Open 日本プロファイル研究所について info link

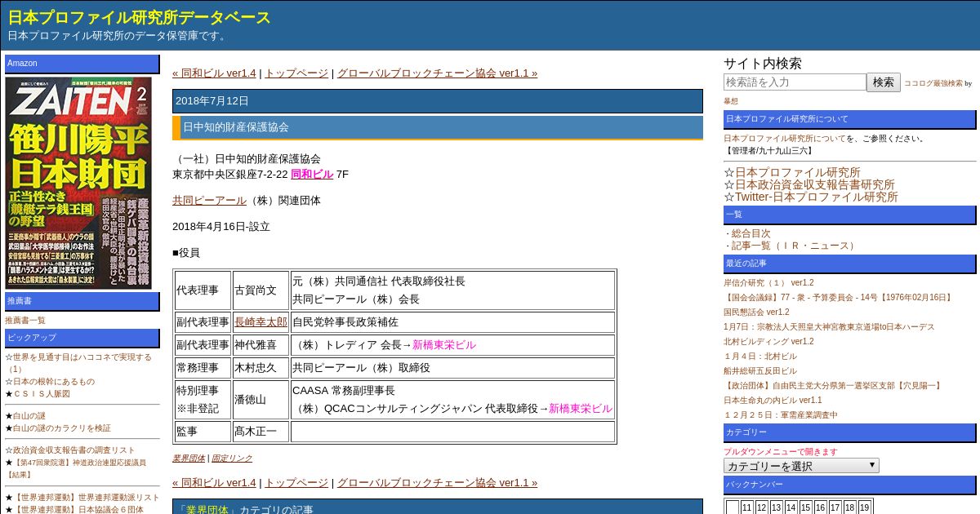click(785, 139)
